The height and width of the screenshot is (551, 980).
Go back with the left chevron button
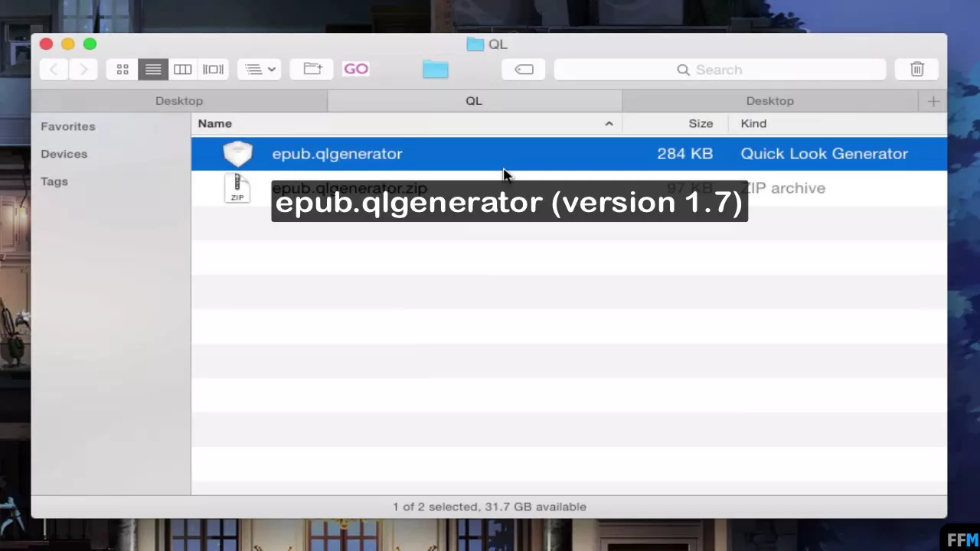[x=54, y=70]
